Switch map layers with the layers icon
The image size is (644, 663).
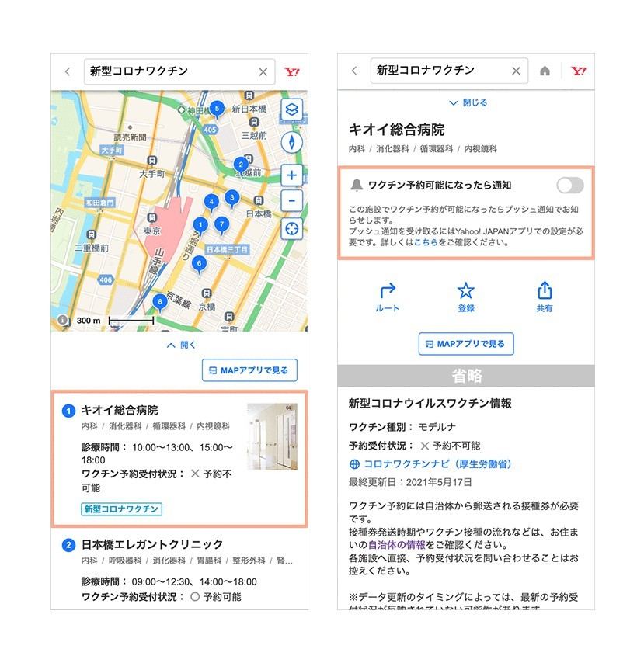tap(292, 109)
